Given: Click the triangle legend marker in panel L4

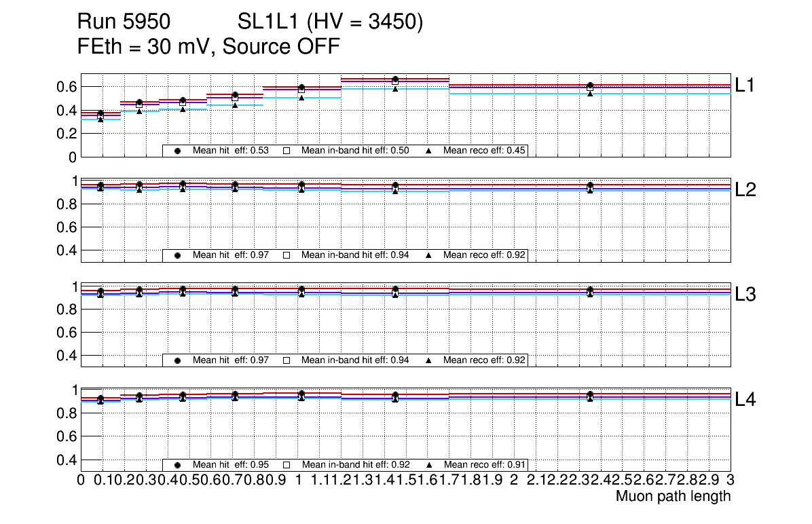Looking at the screenshot, I should [428, 465].
